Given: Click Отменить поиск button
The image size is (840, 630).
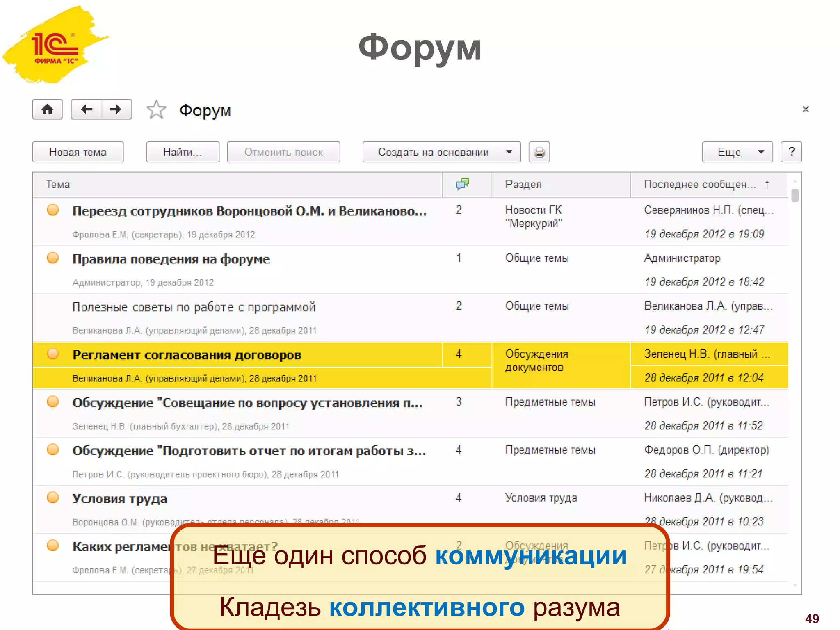Looking at the screenshot, I should (x=283, y=152).
